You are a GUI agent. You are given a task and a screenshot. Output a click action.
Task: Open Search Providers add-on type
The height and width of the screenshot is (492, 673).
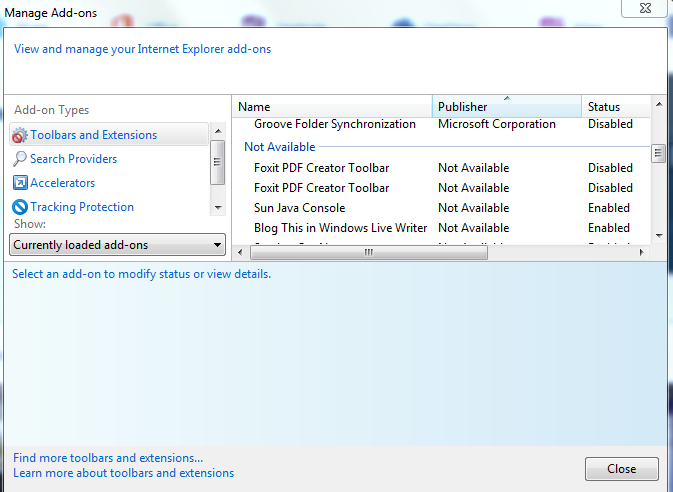(x=73, y=159)
